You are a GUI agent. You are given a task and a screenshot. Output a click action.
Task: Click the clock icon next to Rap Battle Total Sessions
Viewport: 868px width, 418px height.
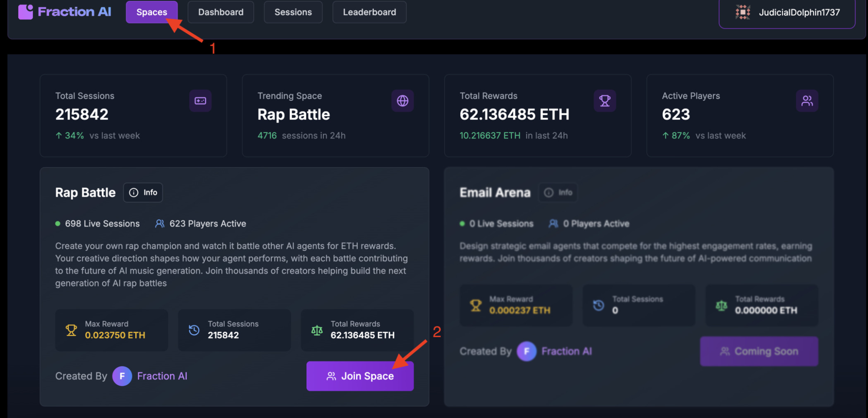tap(194, 330)
